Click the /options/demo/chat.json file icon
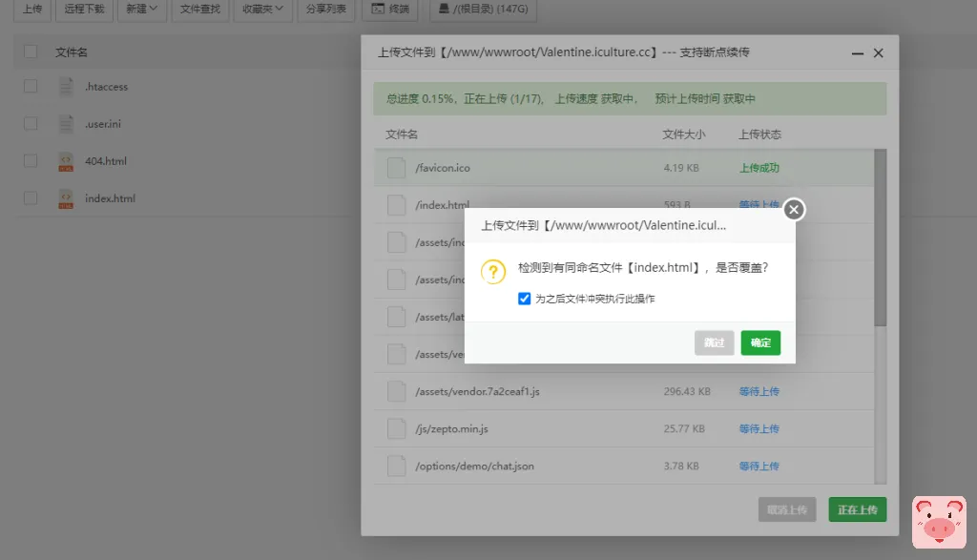The image size is (977, 560). (396, 466)
